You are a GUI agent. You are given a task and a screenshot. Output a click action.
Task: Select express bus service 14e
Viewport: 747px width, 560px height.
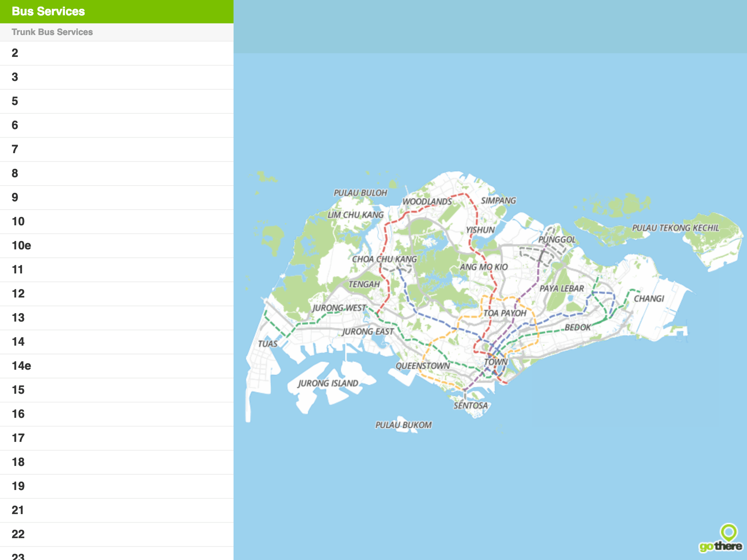[21, 366]
